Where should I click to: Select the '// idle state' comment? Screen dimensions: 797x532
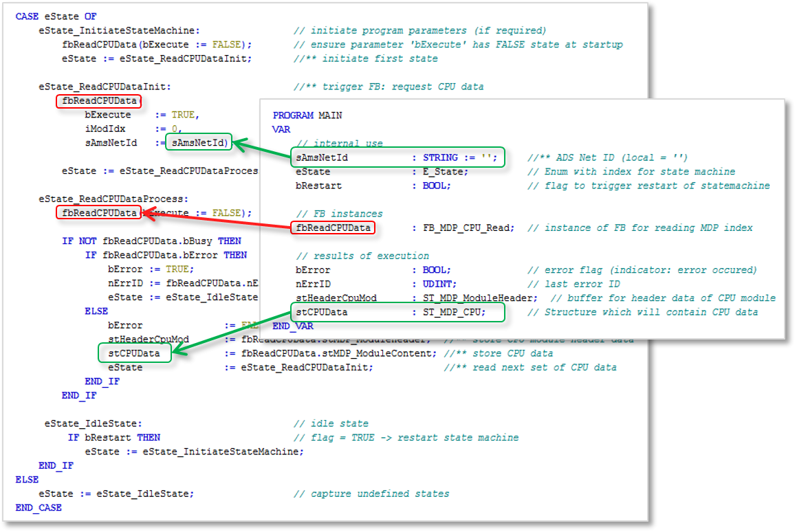click(x=331, y=423)
